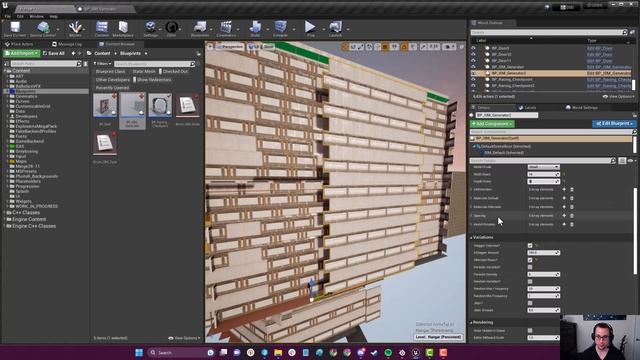Click the add element plus on Materials Default row
The width and height of the screenshot is (640, 360).
pos(564,198)
